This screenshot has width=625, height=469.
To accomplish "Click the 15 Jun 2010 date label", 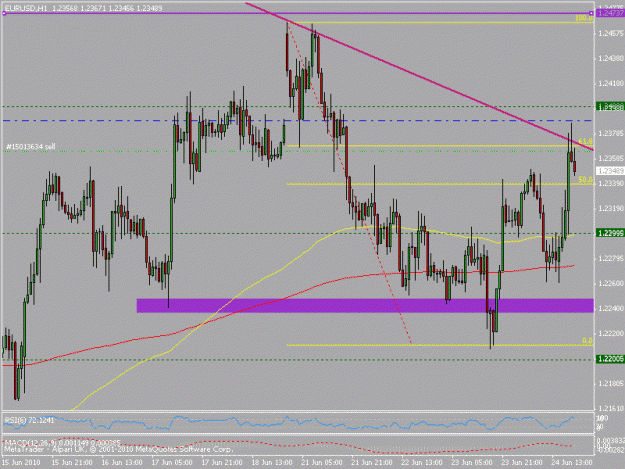I will click(21, 462).
